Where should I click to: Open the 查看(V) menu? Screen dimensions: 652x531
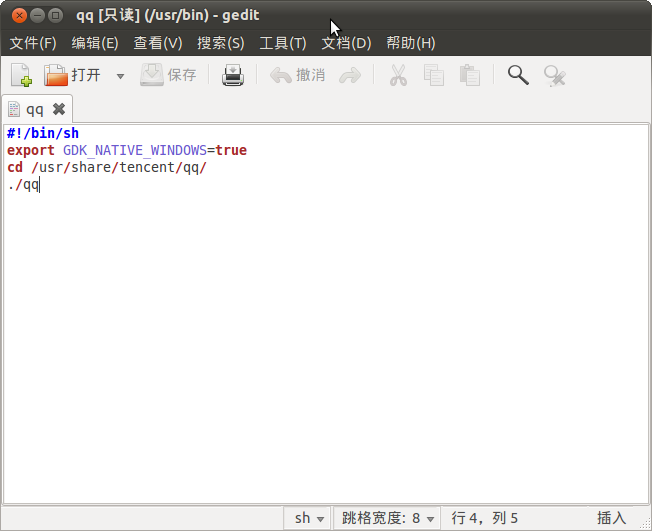pos(158,43)
